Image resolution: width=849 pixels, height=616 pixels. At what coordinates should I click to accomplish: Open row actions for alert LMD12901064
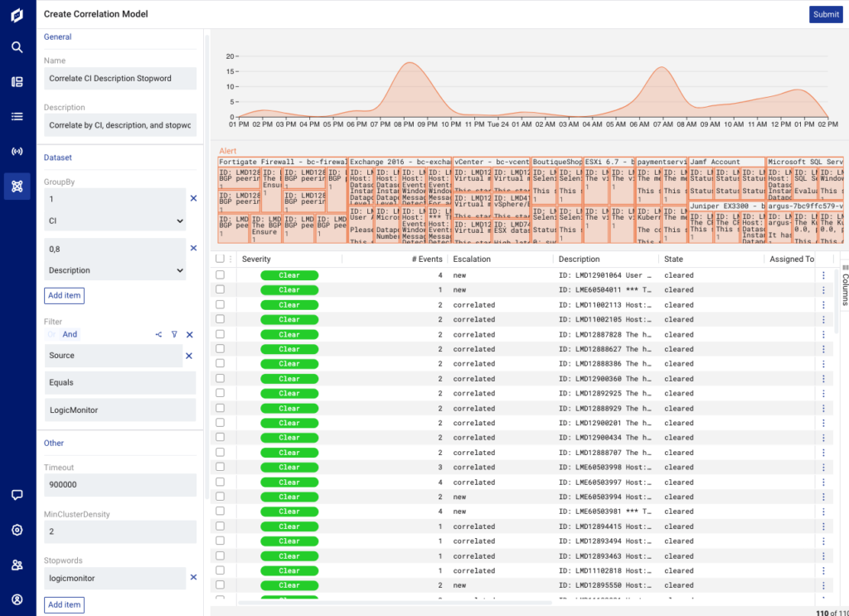[x=823, y=275]
